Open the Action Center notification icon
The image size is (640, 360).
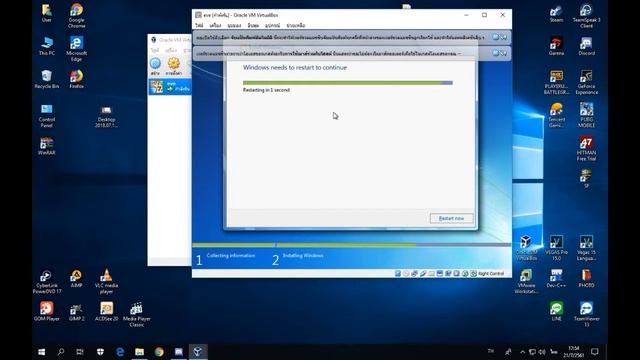[x=595, y=352]
